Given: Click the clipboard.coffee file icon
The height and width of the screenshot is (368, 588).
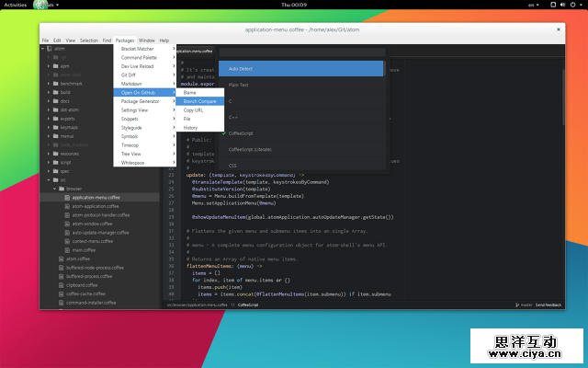Looking at the screenshot, I should coord(62,284).
